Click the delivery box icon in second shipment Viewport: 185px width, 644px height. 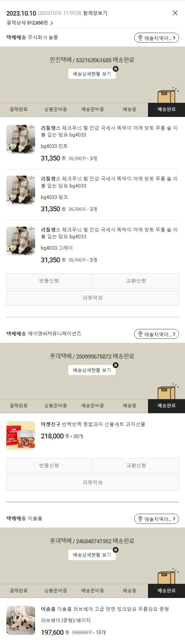pos(167,392)
